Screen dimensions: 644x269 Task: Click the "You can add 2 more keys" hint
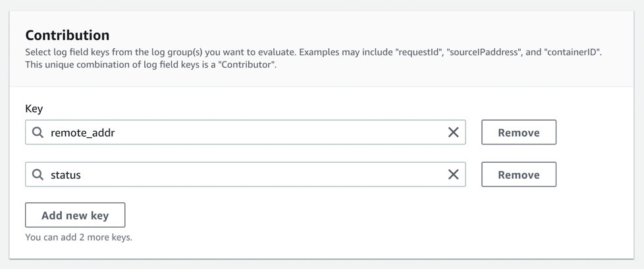78,237
